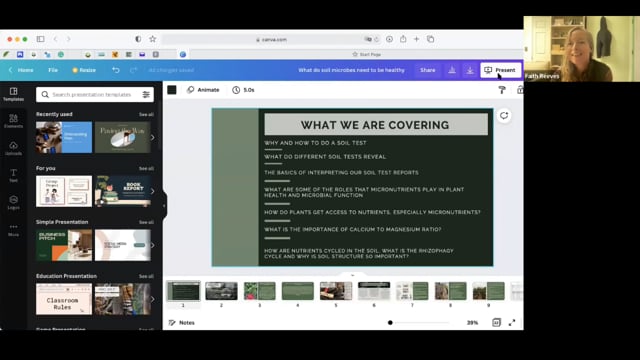This screenshot has height=360, width=640.
Task: Open the Text sidebar tab
Action: click(13, 176)
